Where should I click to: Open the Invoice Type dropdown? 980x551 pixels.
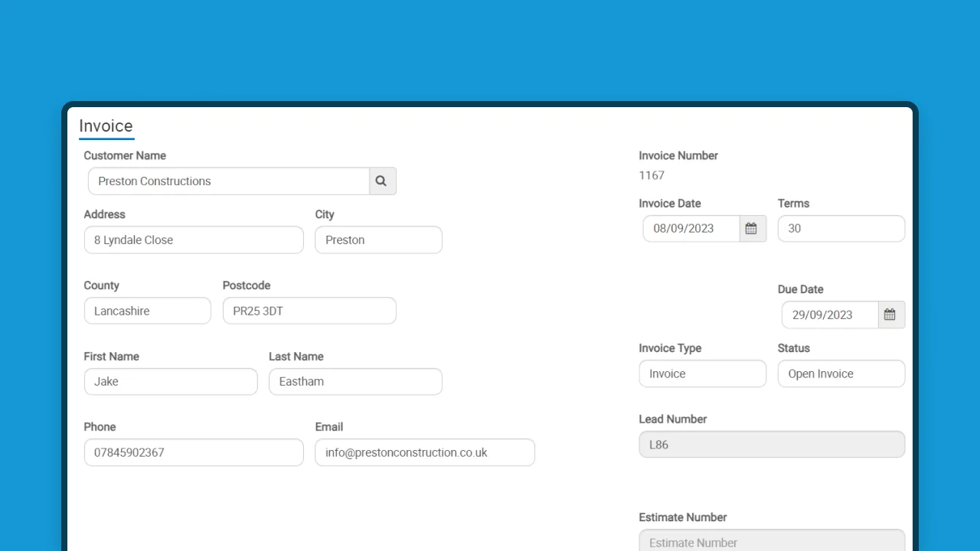pyautogui.click(x=703, y=373)
